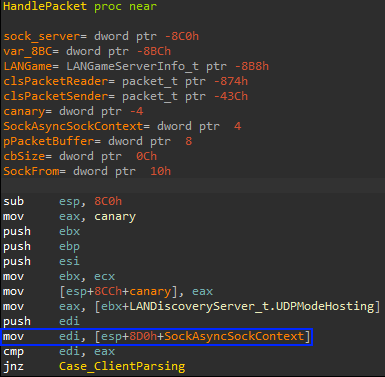Select the 'push edi' instruction
This screenshot has width=385, height=377.
point(42,321)
